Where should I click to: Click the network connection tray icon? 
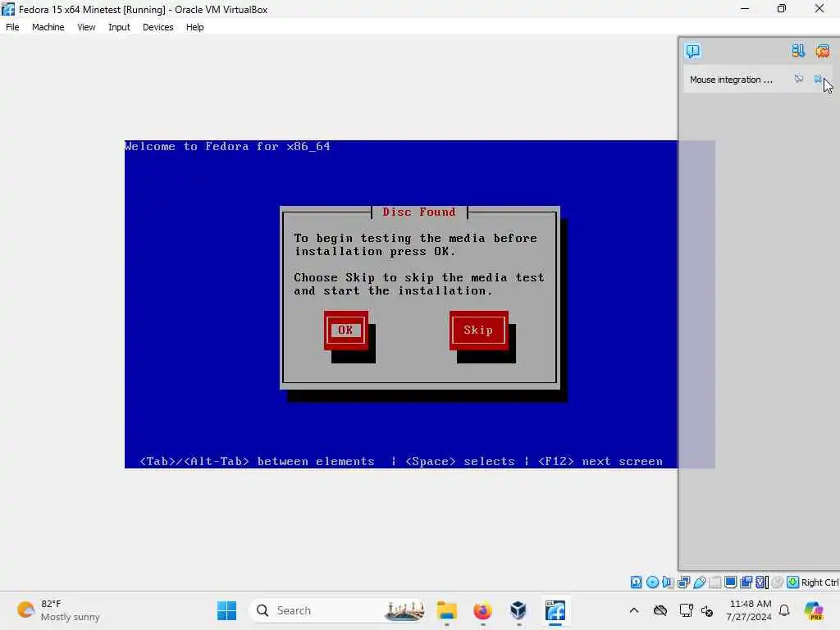[x=686, y=610]
